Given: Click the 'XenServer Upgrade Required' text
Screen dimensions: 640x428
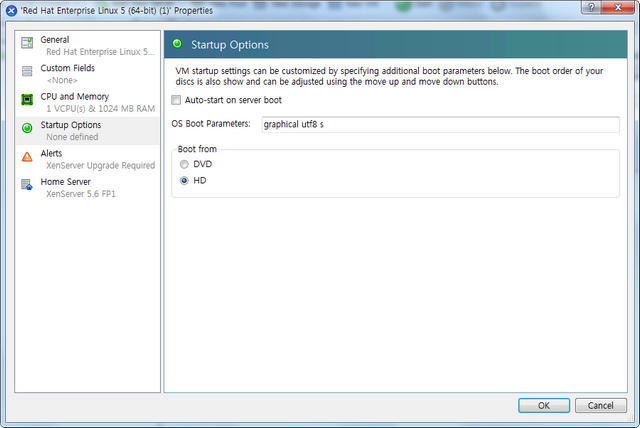Looking at the screenshot, I should (x=100, y=165).
